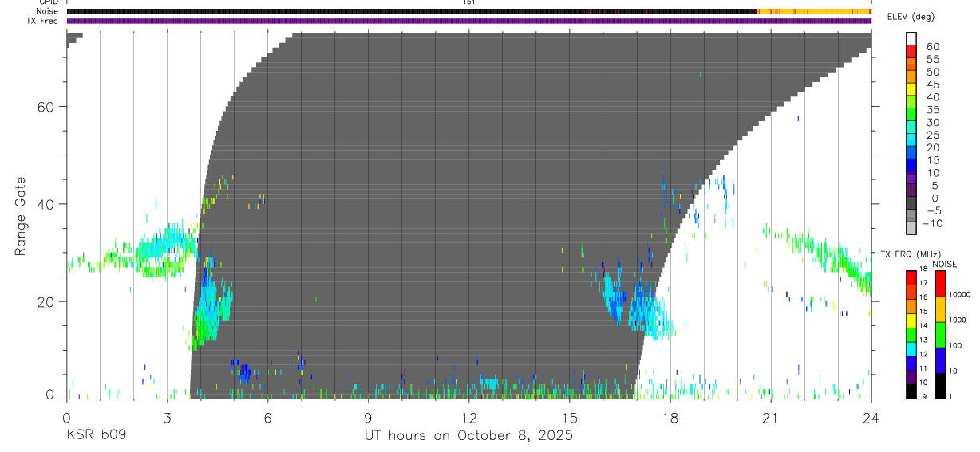
Task: Click the TX frequency legend value 18
Action: [923, 270]
